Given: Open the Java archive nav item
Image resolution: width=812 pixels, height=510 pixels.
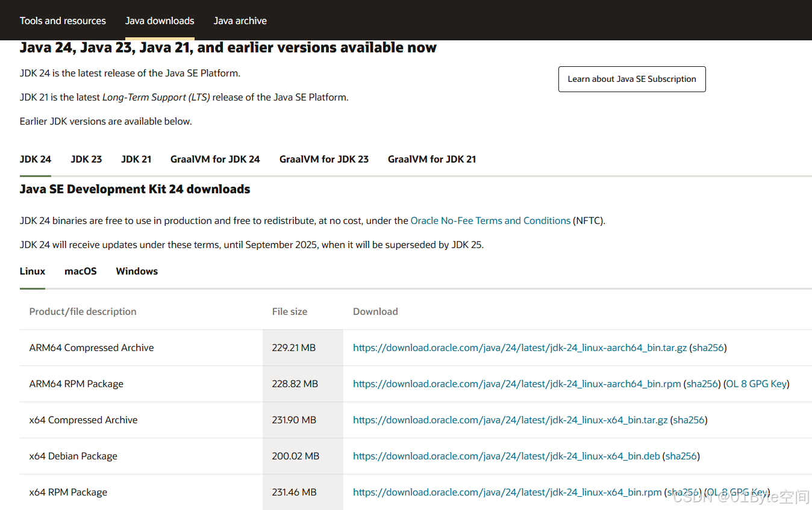Looking at the screenshot, I should point(240,20).
